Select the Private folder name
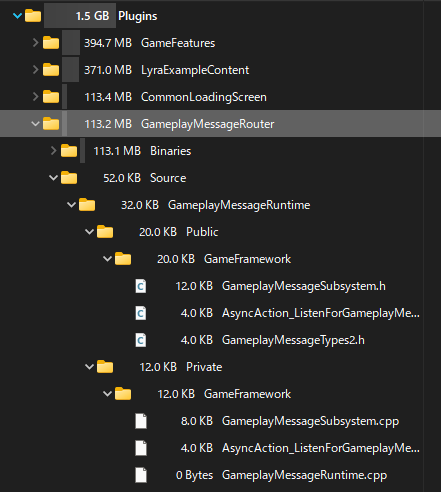 tap(204, 367)
